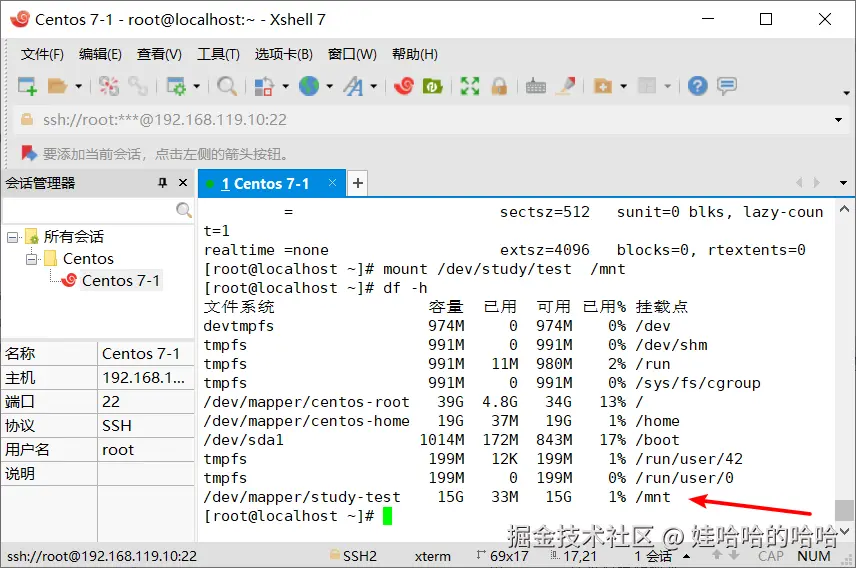This screenshot has width=856, height=568.
Task: Click the globe Encoding toolbar icon
Action: point(309,86)
